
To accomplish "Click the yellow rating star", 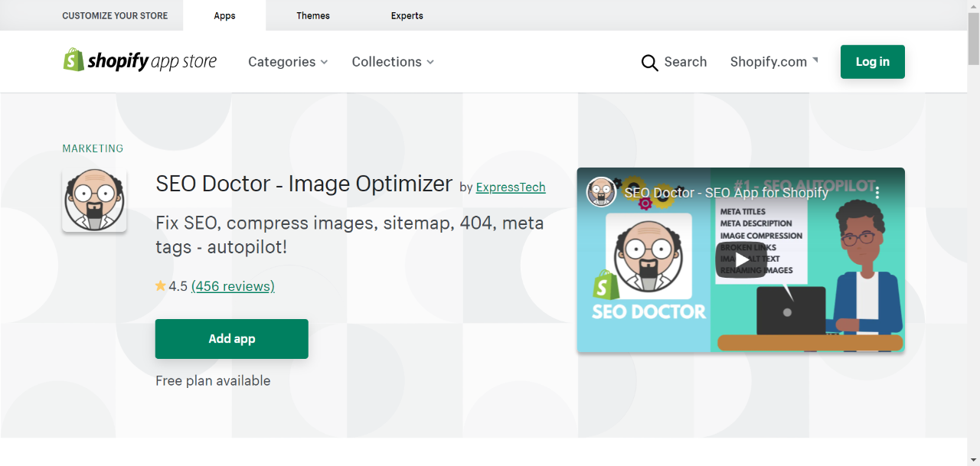I will click(x=161, y=286).
